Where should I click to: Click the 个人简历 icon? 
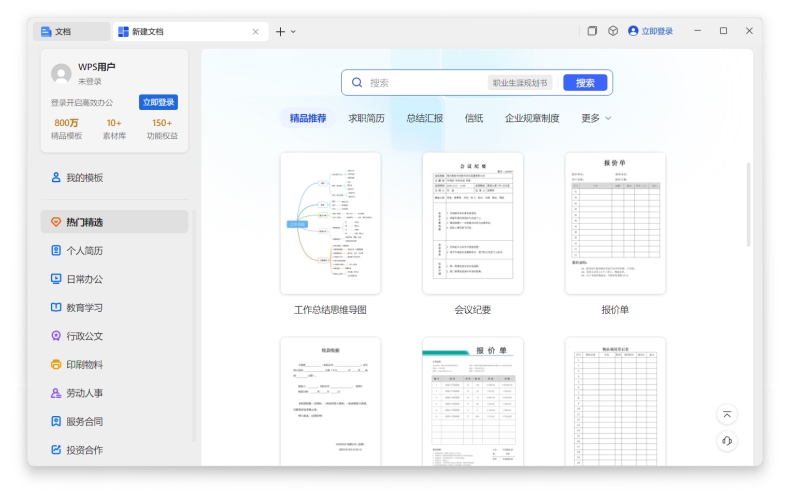56,250
